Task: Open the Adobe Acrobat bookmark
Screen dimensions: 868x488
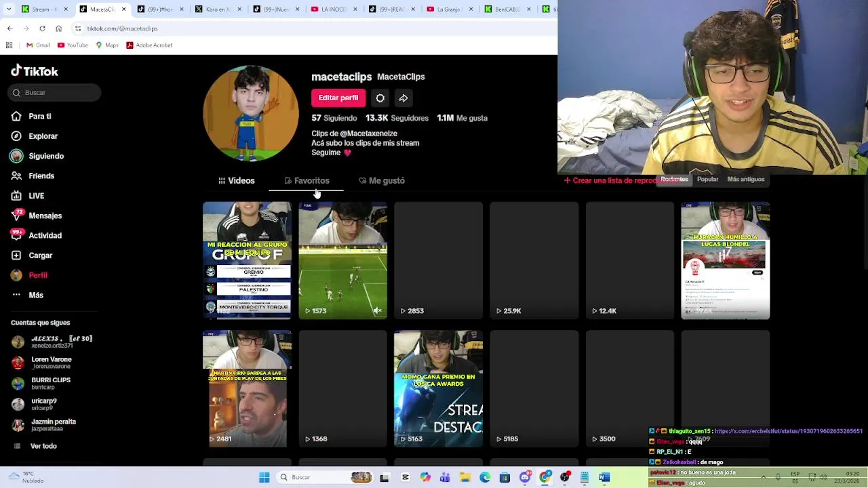Action: (x=149, y=45)
